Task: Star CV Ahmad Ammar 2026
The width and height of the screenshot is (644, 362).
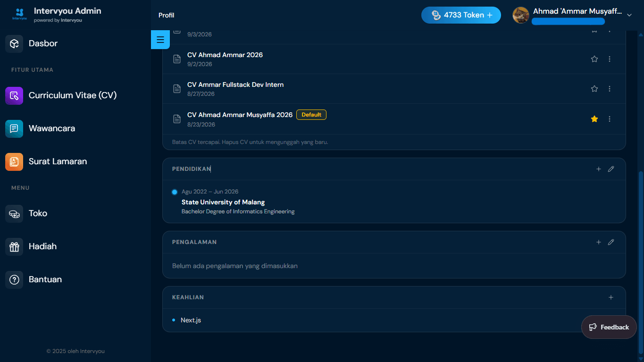Action: [594, 59]
